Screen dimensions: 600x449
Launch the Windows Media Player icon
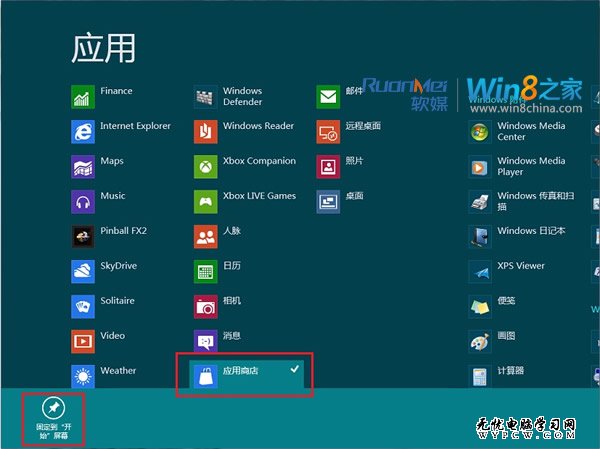tap(480, 167)
